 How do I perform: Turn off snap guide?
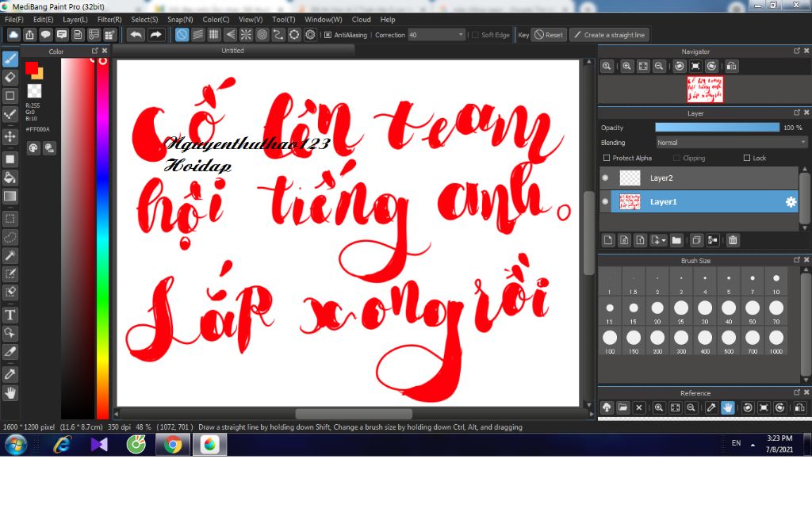pyautogui.click(x=182, y=35)
